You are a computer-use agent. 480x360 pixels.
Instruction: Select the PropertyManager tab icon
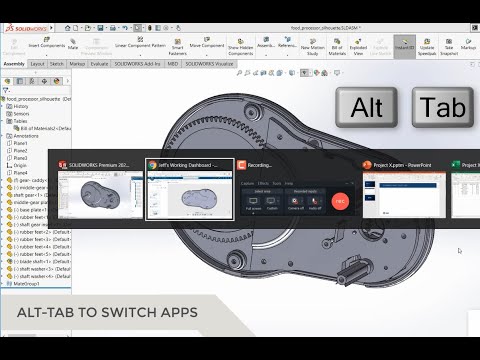coord(20,81)
